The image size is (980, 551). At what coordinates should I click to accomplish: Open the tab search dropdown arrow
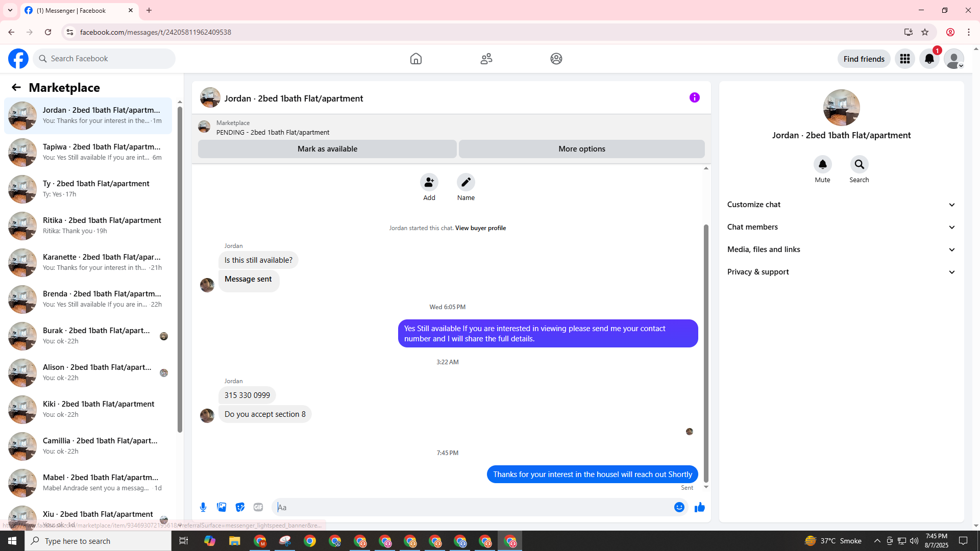(x=10, y=10)
